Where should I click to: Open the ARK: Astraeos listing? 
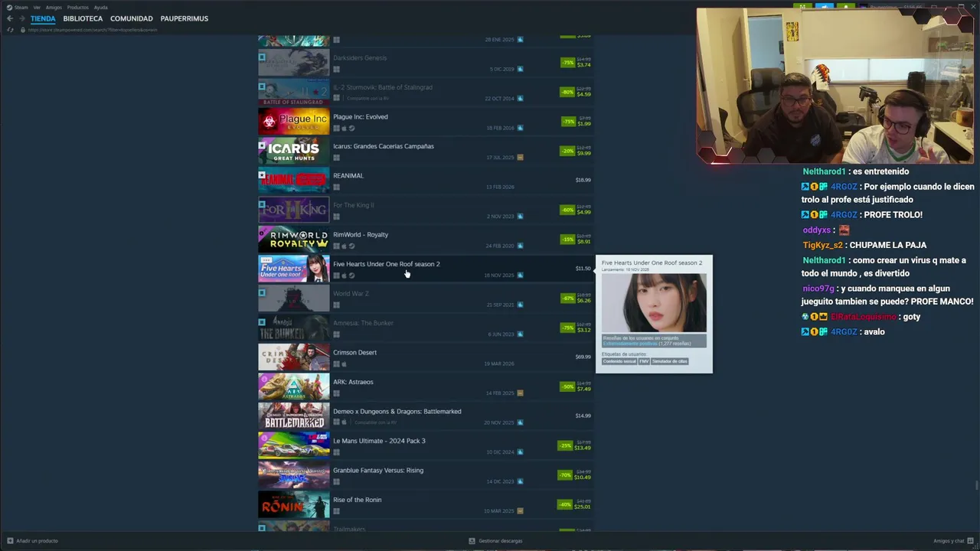point(426,386)
